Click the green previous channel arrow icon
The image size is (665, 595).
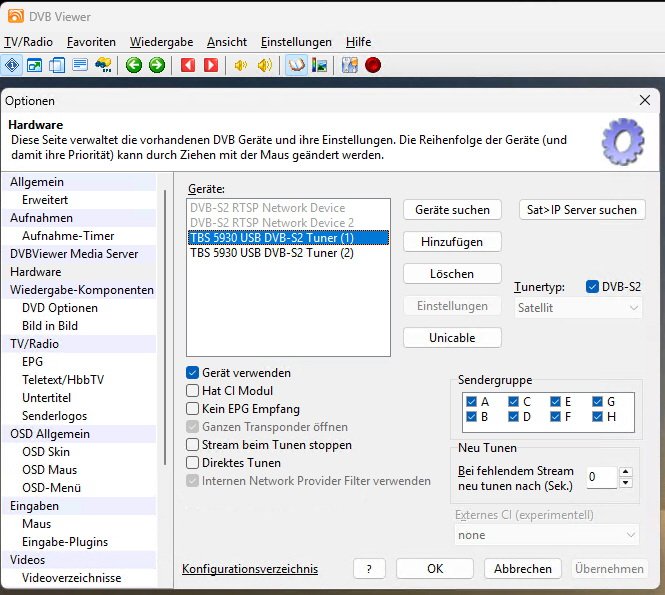tap(134, 65)
